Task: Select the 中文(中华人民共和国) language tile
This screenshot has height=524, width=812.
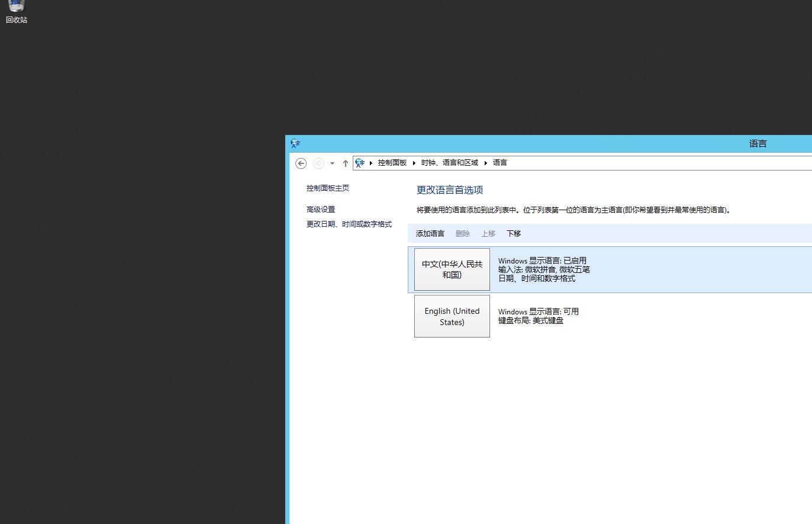Action: [452, 269]
